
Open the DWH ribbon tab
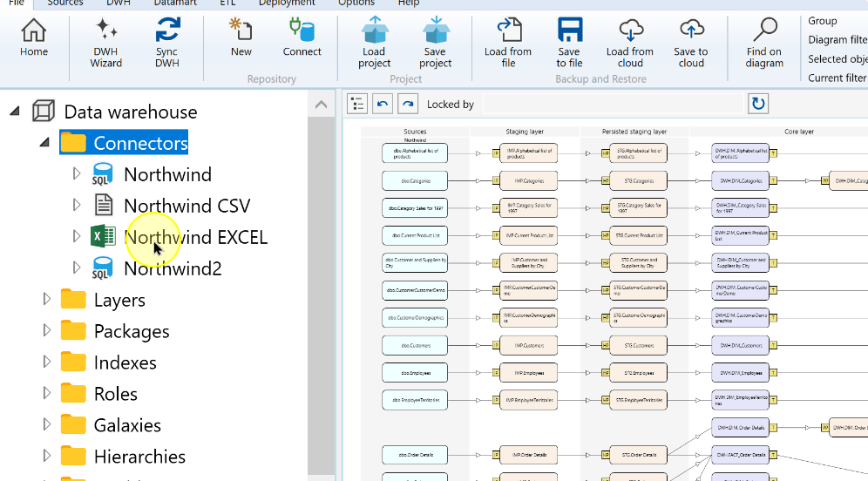118,3
